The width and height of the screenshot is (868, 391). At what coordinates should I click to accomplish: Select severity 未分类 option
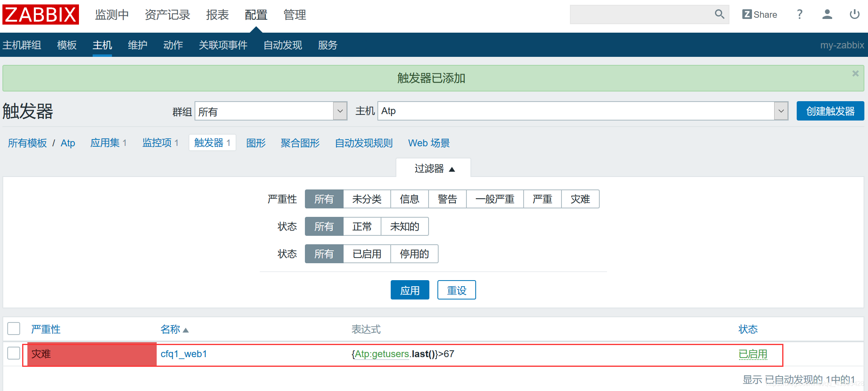pyautogui.click(x=367, y=199)
